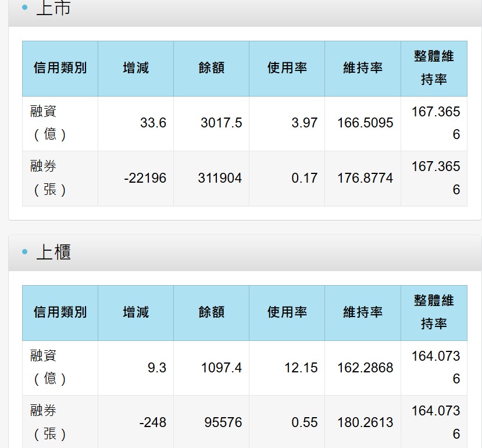Image resolution: width=482 pixels, height=448 pixels.
Task: Click 使用率 column header in 上市 table
Action: click(287, 68)
